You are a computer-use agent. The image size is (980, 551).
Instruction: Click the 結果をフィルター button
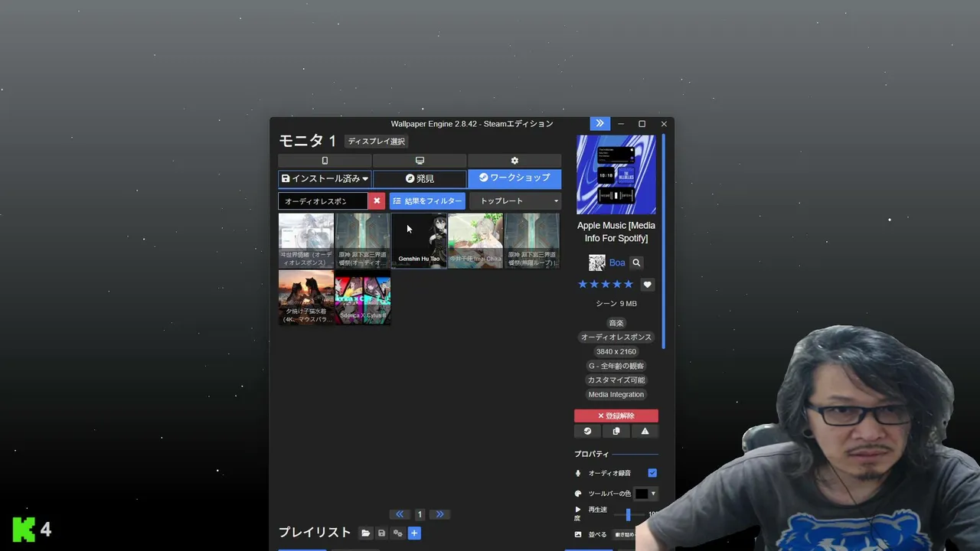(x=427, y=201)
